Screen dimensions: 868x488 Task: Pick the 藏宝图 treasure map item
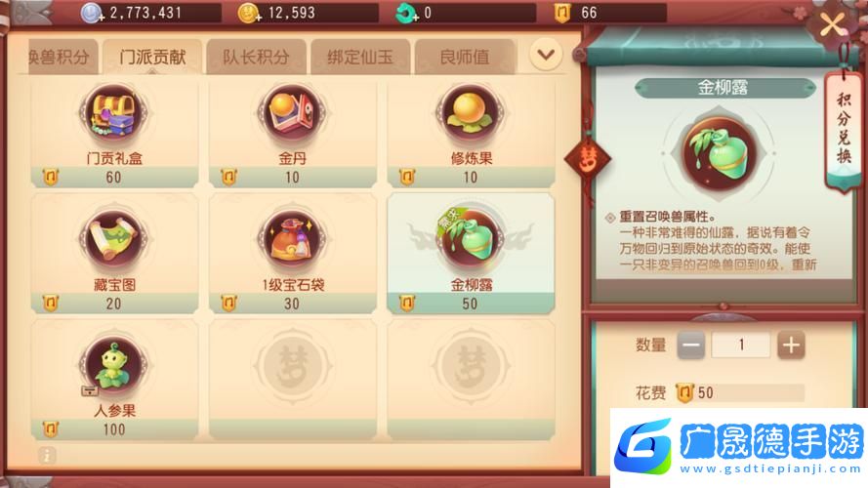[x=114, y=254]
